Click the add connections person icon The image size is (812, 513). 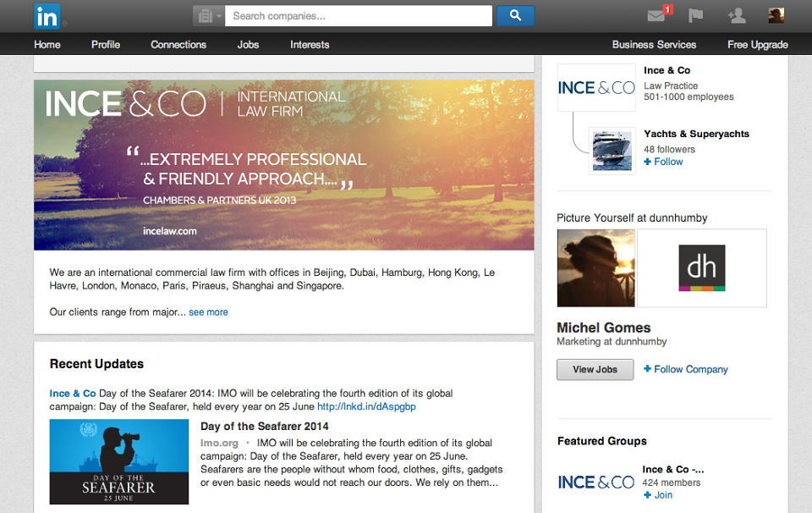[x=737, y=16]
